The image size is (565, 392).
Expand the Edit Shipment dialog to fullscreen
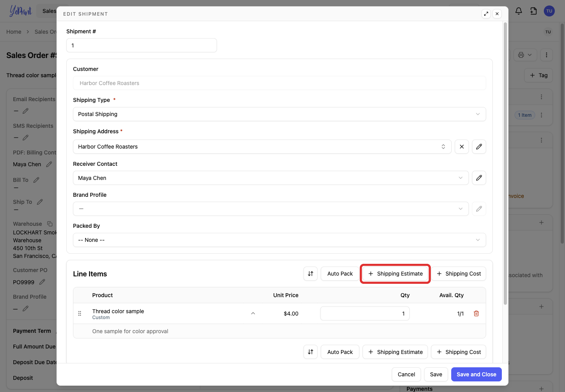coord(486,14)
